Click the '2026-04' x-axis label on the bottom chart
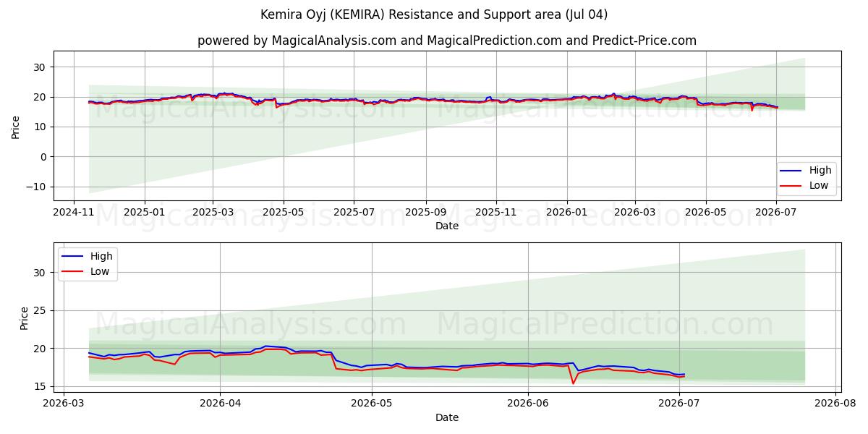This screenshot has width=868, height=434. [220, 404]
